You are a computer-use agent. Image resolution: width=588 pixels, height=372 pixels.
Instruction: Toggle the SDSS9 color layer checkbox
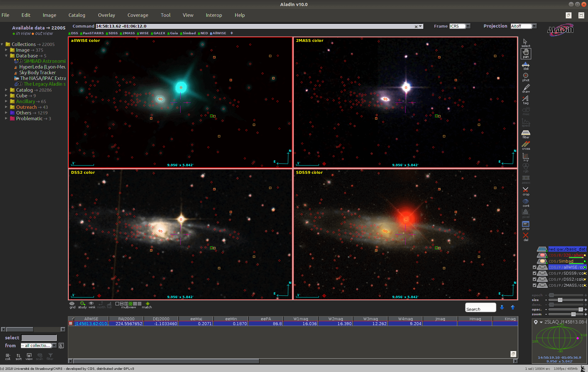click(x=534, y=273)
